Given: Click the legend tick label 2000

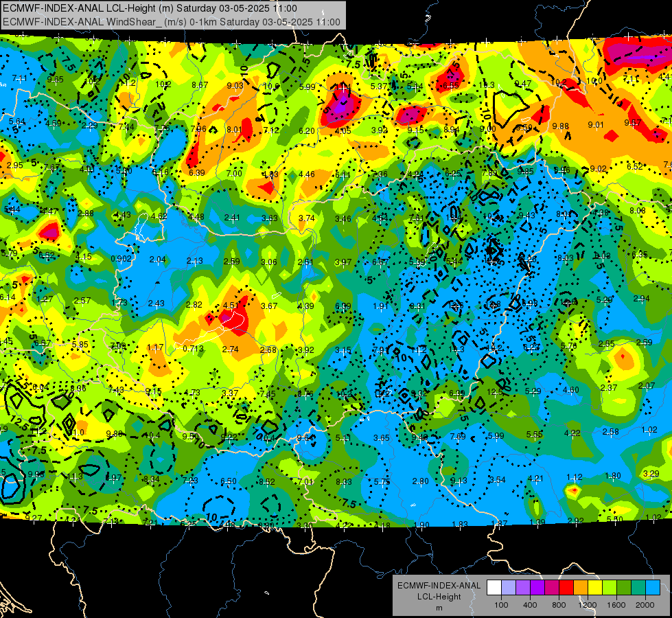Looking at the screenshot, I should tap(645, 605).
